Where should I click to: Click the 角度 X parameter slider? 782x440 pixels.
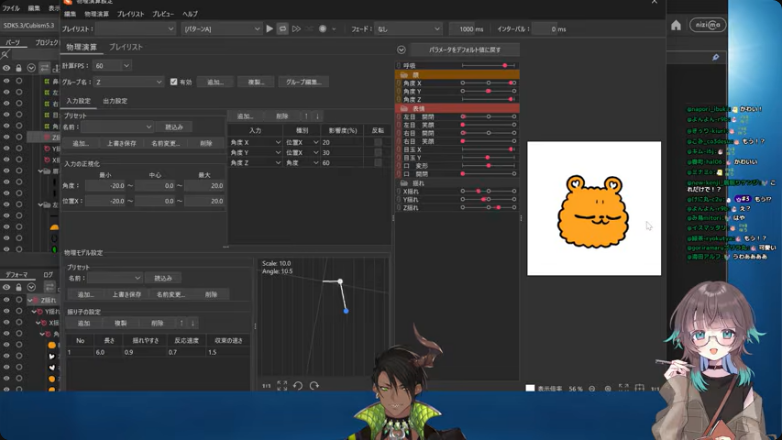coord(489,83)
